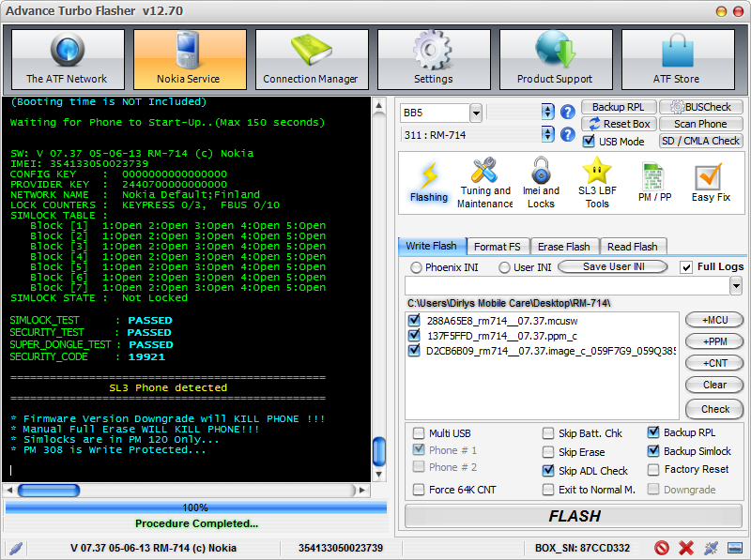The height and width of the screenshot is (560, 751).
Task: Click the Reset Box button
Action: coord(619,124)
